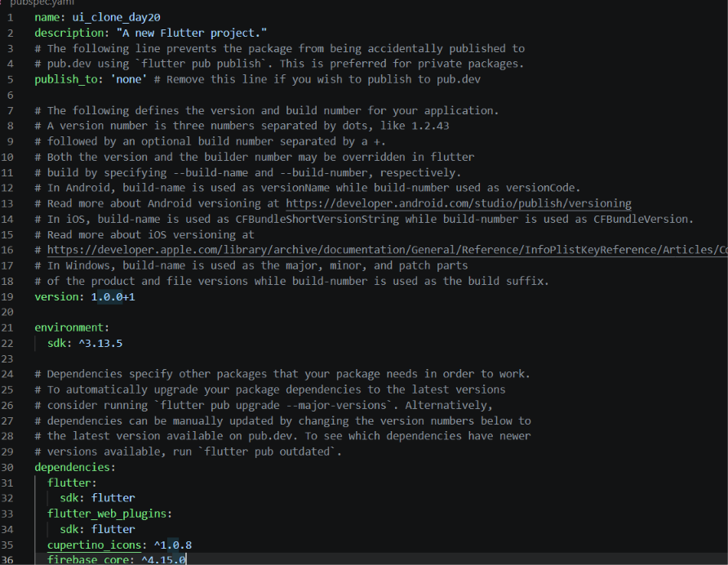The image size is (728, 565).
Task: Open the Android versioning documentation link
Action: 458,203
